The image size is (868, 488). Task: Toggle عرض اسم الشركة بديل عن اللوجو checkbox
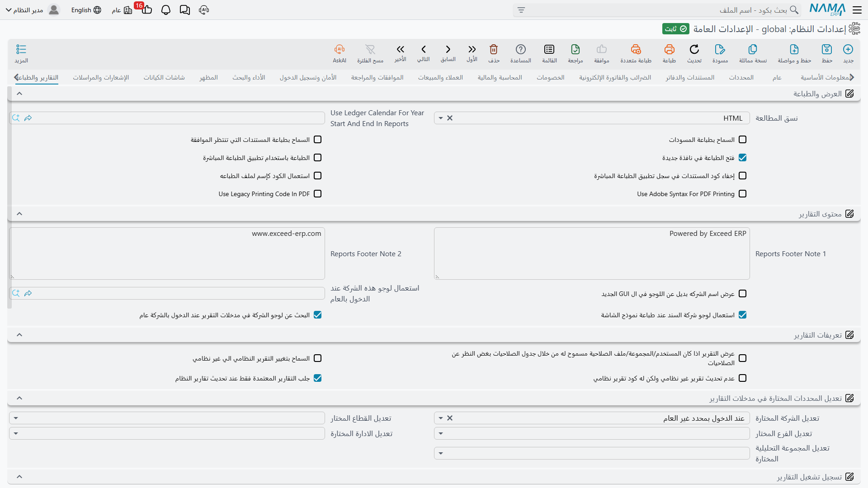point(742,294)
